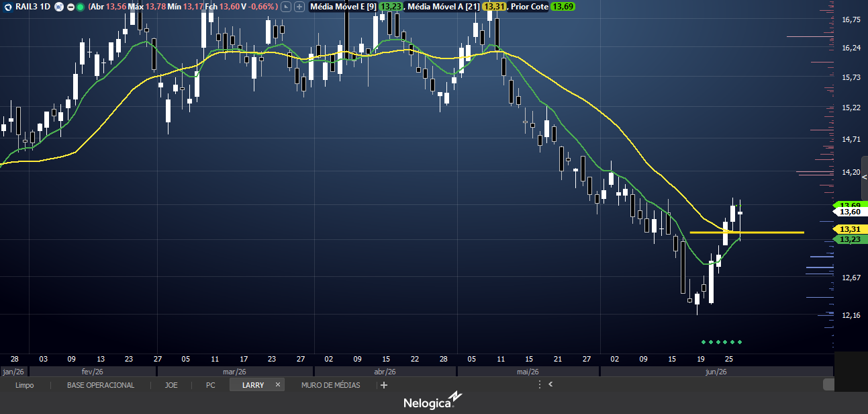Click the fev/26 month label on timeline
The width and height of the screenshot is (868, 414).
(93, 372)
